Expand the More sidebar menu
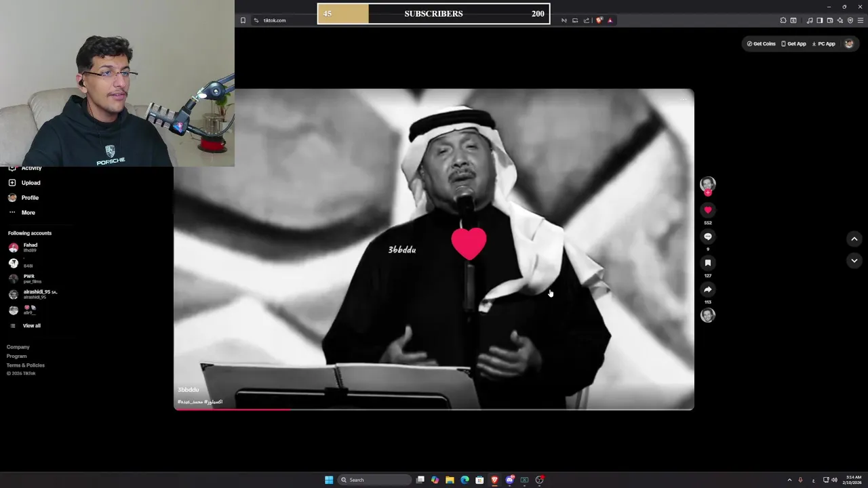 (22, 213)
